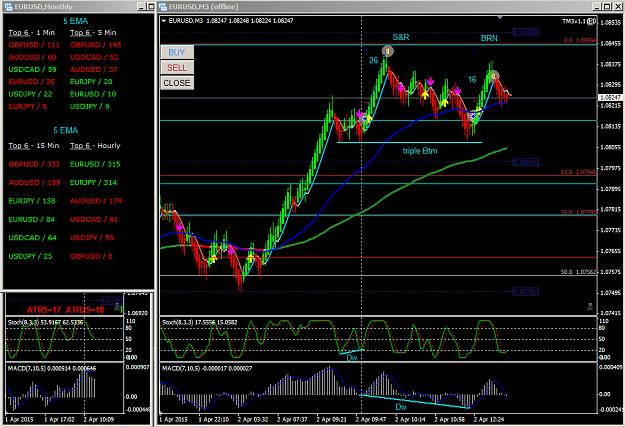Click '2 Apr 12:24' on M3 time axis
Screen dimensions: 625x427
pyautogui.click(x=489, y=419)
